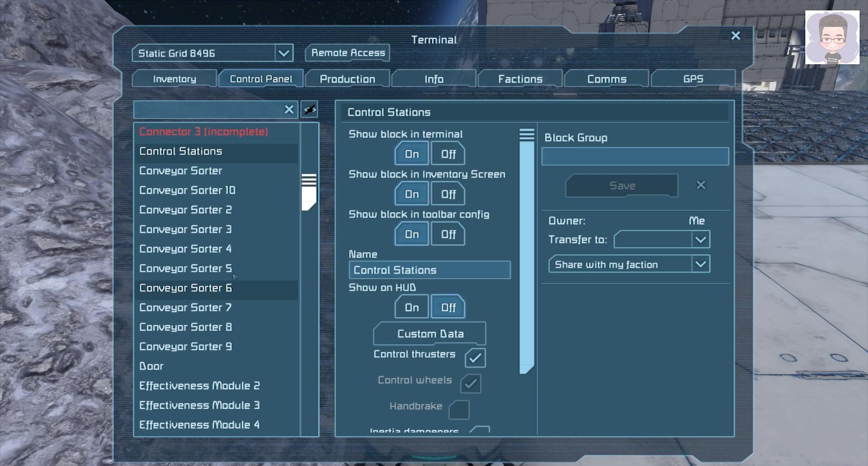Screen dimensions: 868x466
Task: Select Door in block list
Action: tap(216, 366)
